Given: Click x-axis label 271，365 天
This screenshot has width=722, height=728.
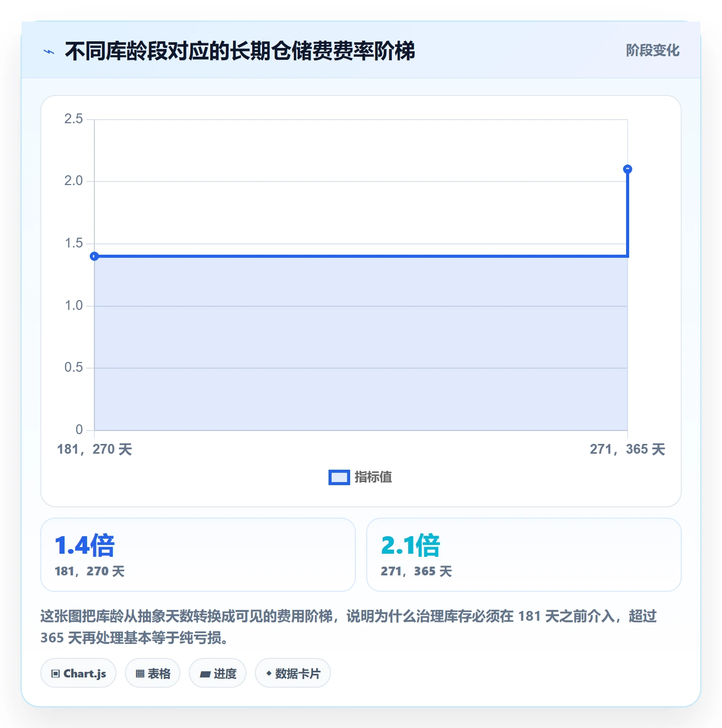Looking at the screenshot, I should [628, 450].
